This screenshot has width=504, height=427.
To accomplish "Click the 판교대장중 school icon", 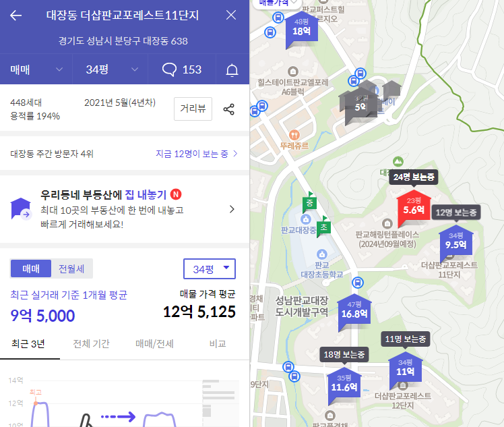I will click(305, 219).
